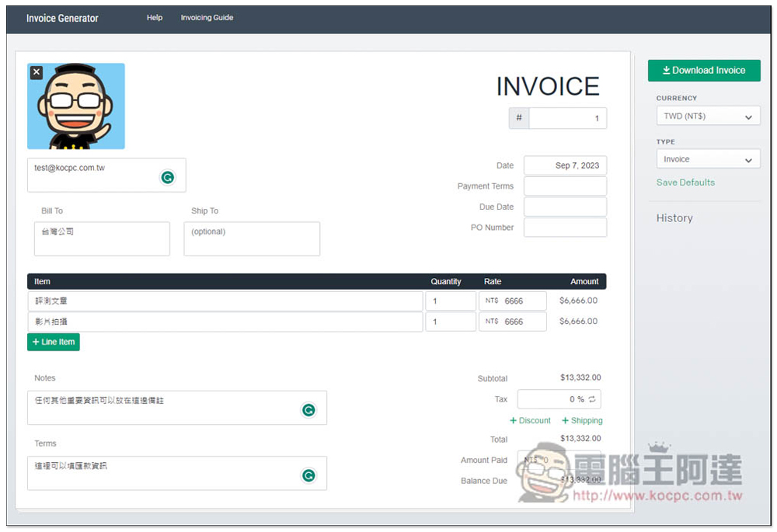The height and width of the screenshot is (532, 777).
Task: Click the INVOICE title heading
Action: coord(548,87)
